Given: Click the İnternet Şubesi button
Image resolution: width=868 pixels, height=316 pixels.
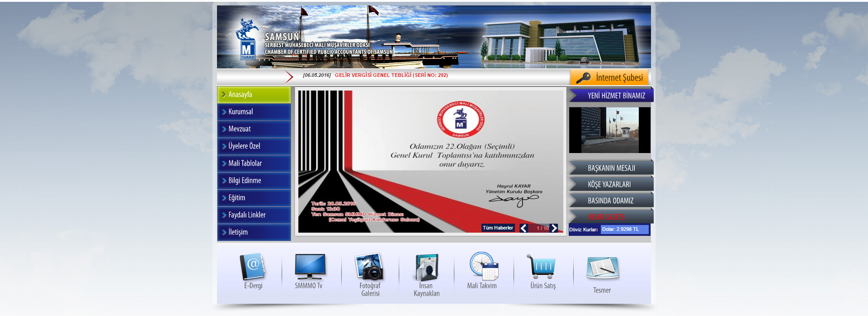Looking at the screenshot, I should 609,77.
